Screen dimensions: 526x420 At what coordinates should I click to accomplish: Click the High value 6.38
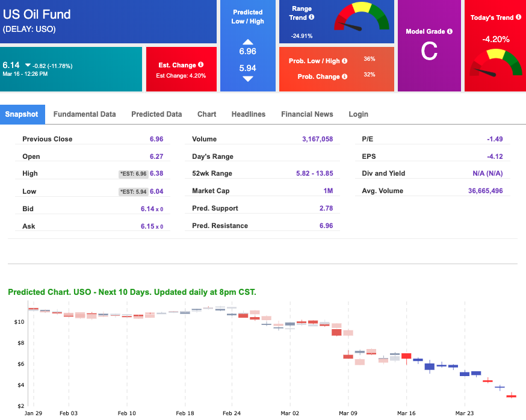(156, 173)
